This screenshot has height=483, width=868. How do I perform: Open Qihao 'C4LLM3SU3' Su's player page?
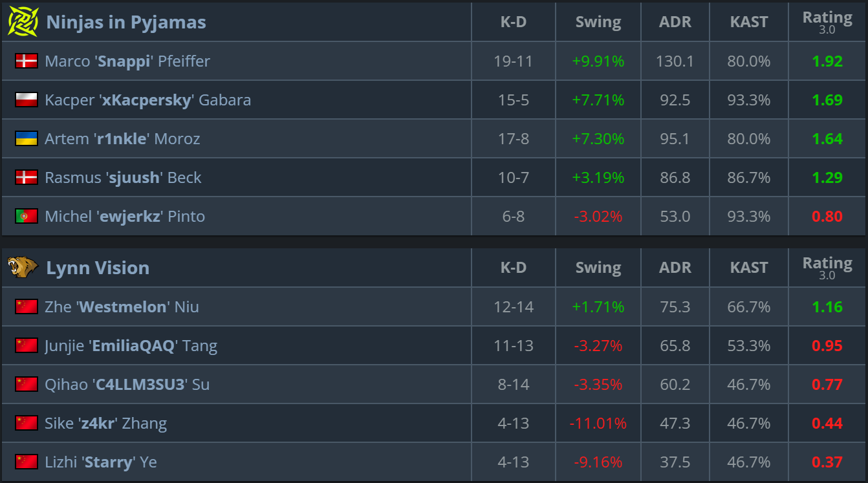[127, 385]
